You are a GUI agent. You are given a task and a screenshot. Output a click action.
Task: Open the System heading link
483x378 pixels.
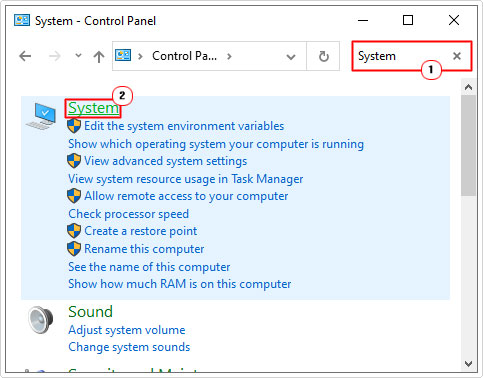tap(93, 108)
